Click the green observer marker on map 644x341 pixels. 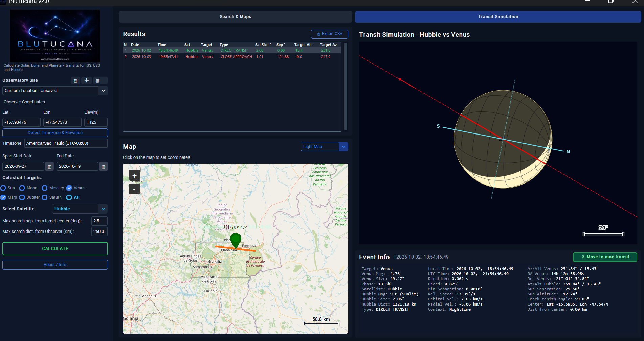(x=236, y=240)
